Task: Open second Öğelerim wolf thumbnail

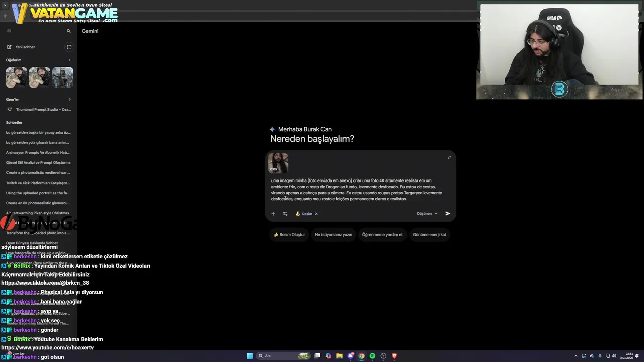Action: [40, 78]
